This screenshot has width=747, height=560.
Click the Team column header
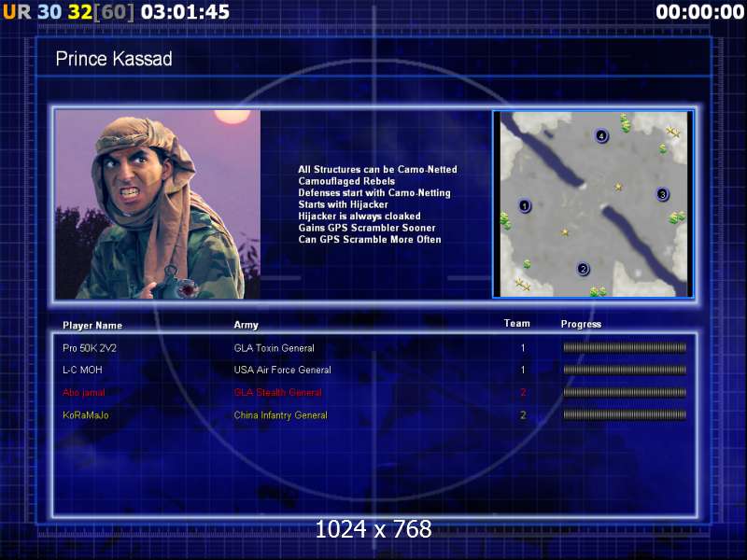click(x=517, y=323)
